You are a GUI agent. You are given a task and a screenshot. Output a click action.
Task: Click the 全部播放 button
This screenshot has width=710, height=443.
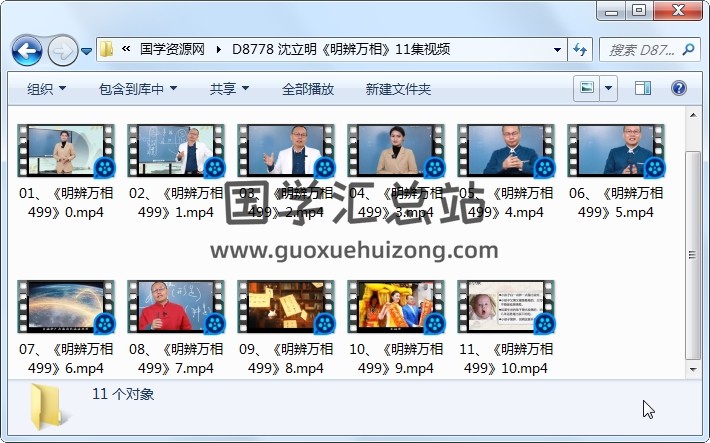click(307, 89)
